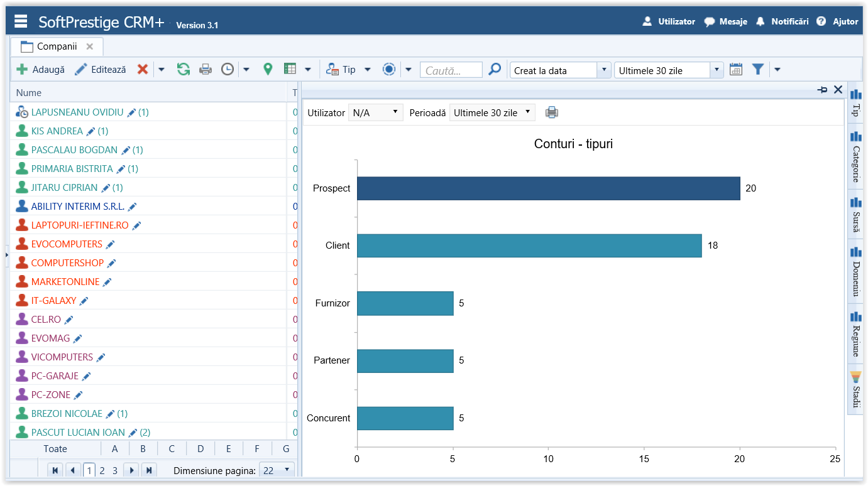This screenshot has width=868, height=486.
Task: Click the chart panel printer icon
Action: click(x=552, y=112)
